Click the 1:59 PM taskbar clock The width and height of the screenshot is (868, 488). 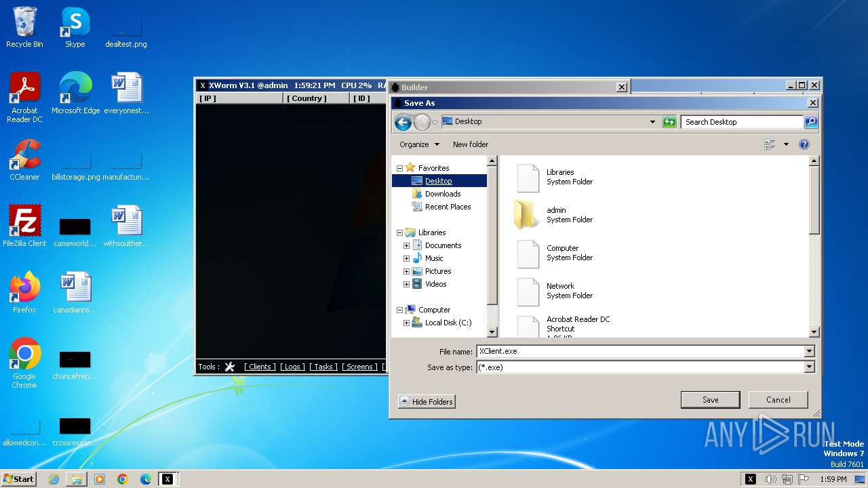tap(833, 479)
